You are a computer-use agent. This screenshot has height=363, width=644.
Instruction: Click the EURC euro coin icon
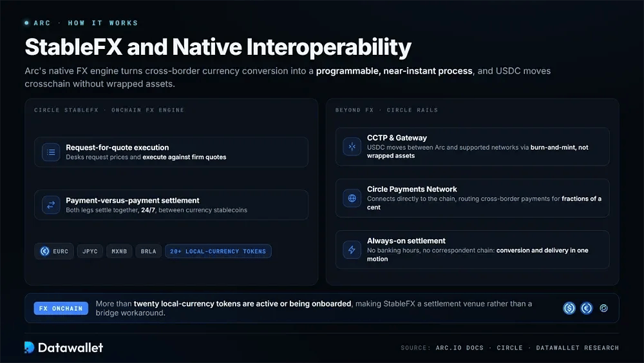click(x=45, y=251)
